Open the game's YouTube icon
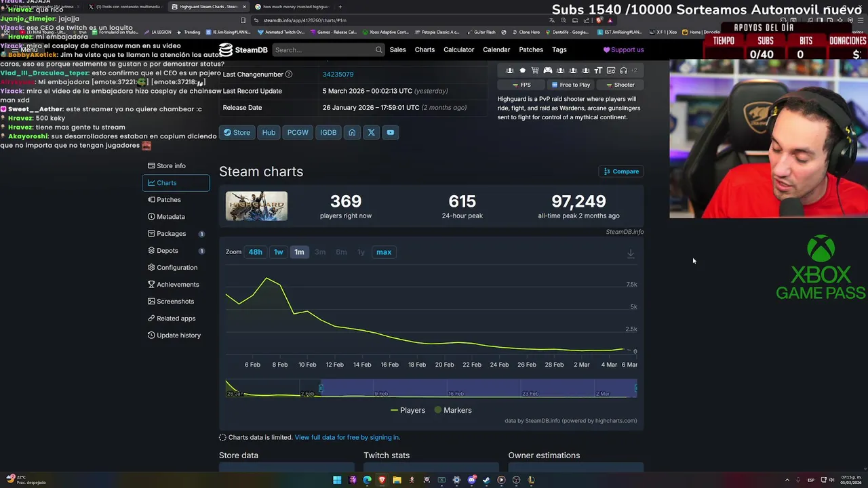 point(391,132)
